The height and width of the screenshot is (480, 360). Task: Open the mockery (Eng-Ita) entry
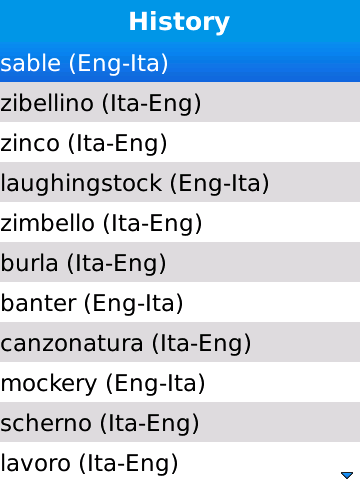point(180,382)
